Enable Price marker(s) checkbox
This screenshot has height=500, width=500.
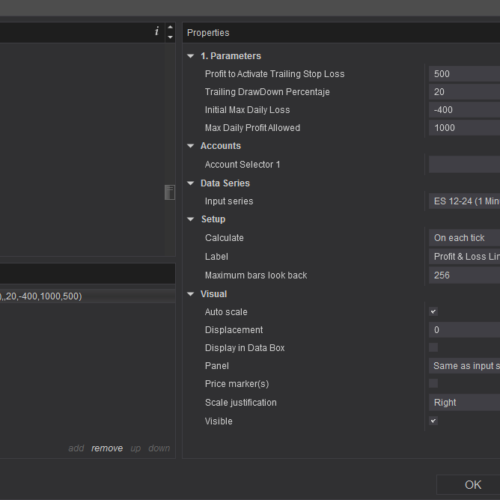pyautogui.click(x=433, y=384)
